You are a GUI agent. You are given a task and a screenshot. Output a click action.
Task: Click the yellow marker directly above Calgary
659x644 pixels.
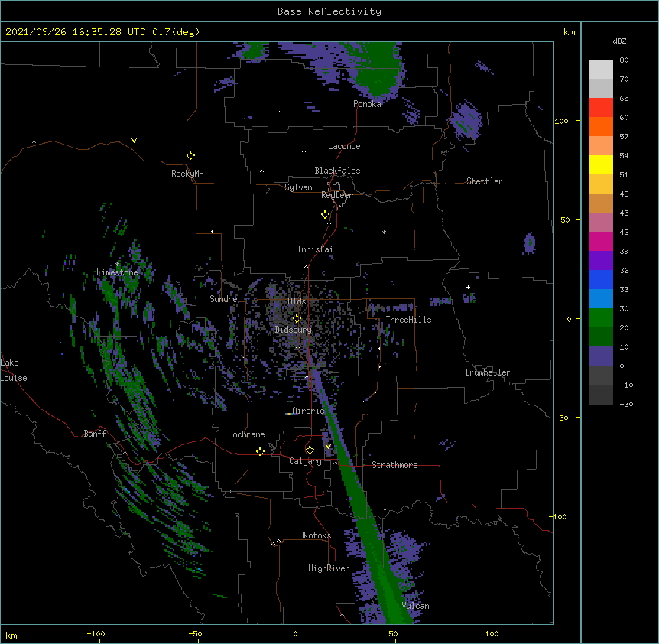(x=310, y=450)
